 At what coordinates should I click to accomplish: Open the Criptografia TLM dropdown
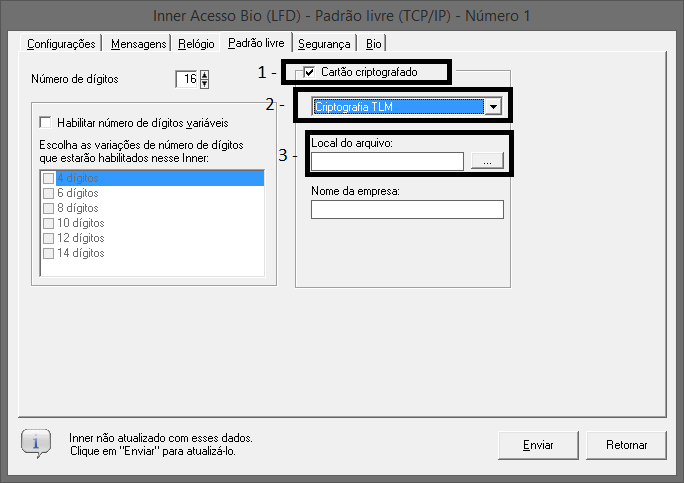pyautogui.click(x=492, y=107)
